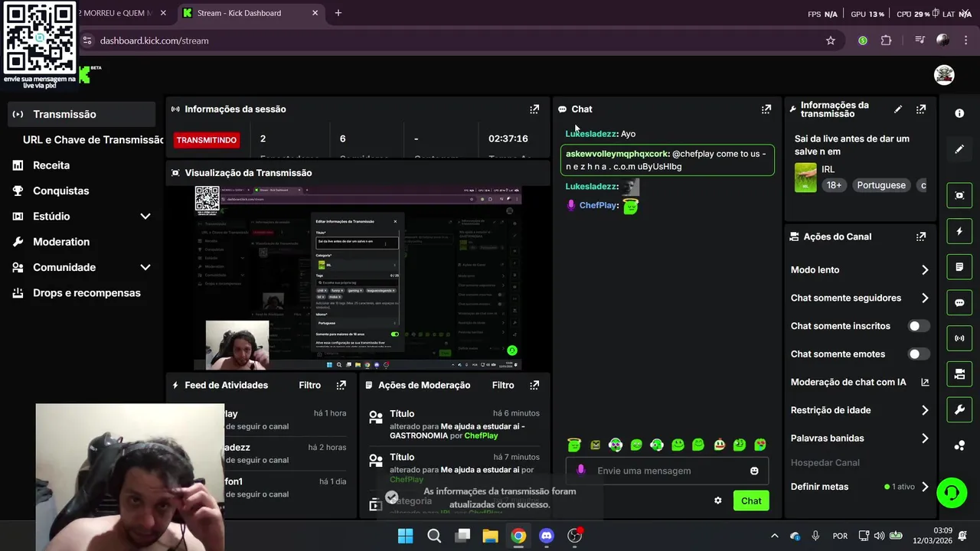Expand Chat somente seguidores options
The image size is (980, 551).
pyautogui.click(x=925, y=298)
